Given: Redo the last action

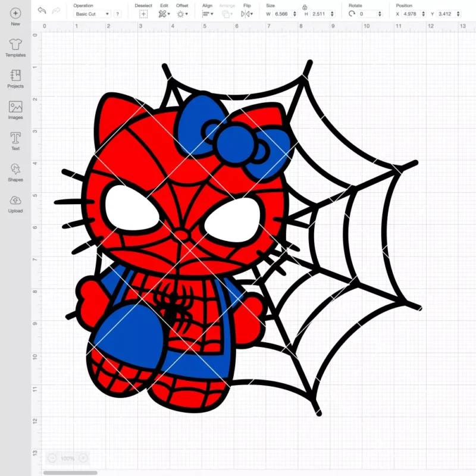Looking at the screenshot, I should coord(56,11).
